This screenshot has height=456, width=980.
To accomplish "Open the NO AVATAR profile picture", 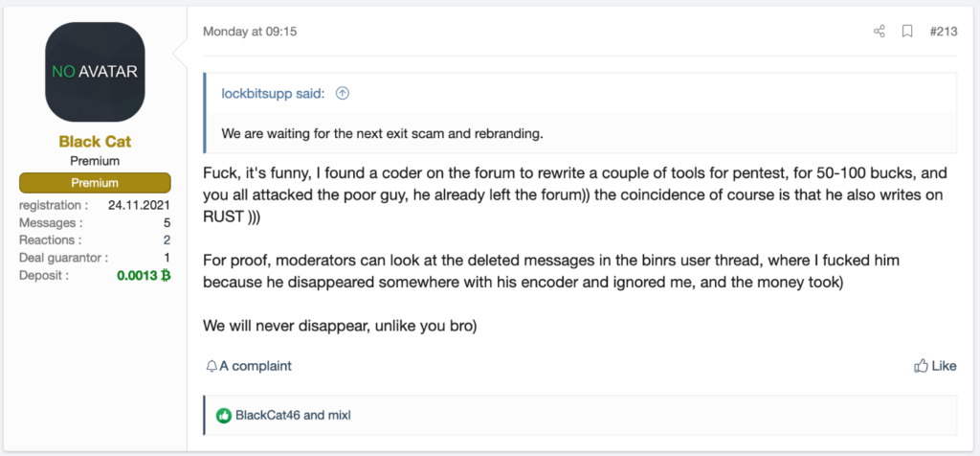I will 96,71.
